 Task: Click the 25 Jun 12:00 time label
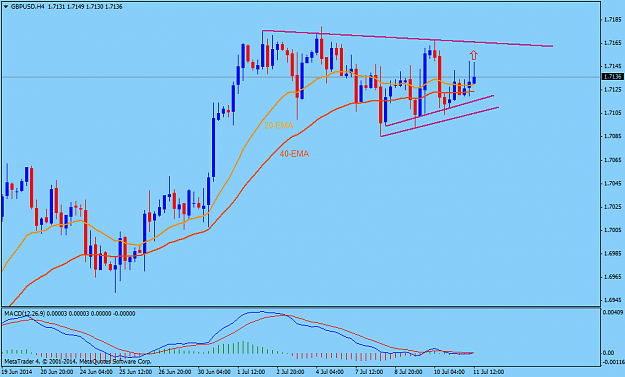(x=136, y=372)
